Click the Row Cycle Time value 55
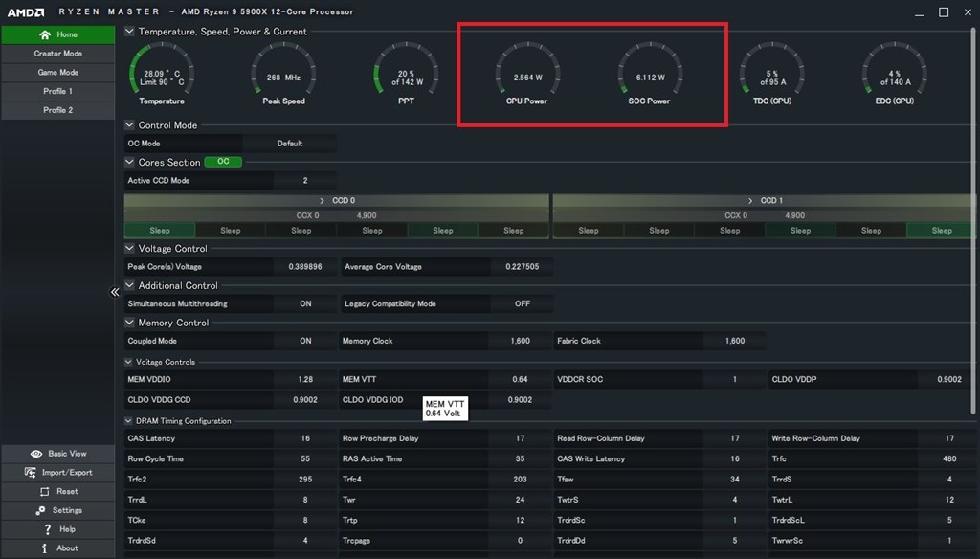The image size is (980, 559). click(305, 458)
